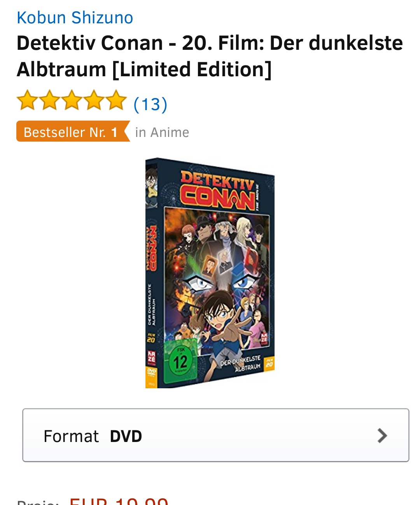This screenshot has height=505, width=420.
Task: Click the chevron arrow in Format box
Action: click(x=383, y=435)
